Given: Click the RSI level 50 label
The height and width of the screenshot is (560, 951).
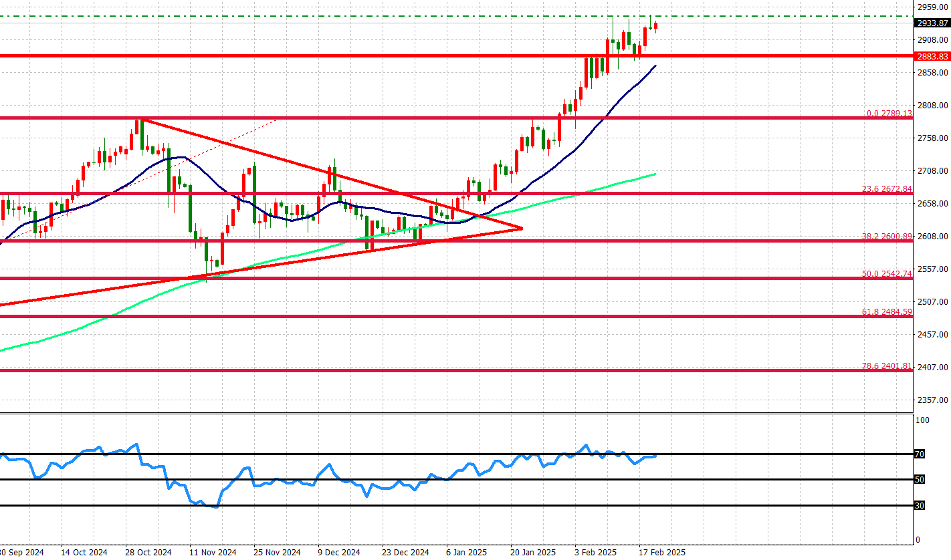Looking at the screenshot, I should [920, 480].
